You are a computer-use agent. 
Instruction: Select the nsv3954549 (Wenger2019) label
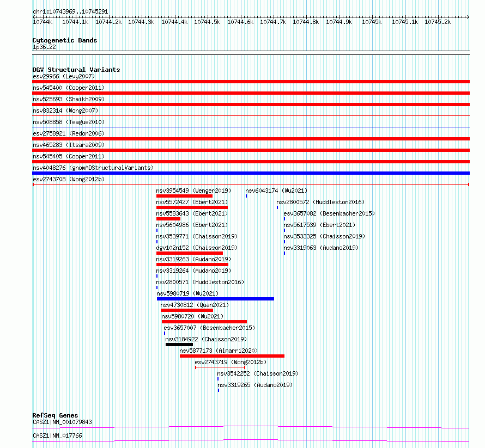[x=193, y=191]
